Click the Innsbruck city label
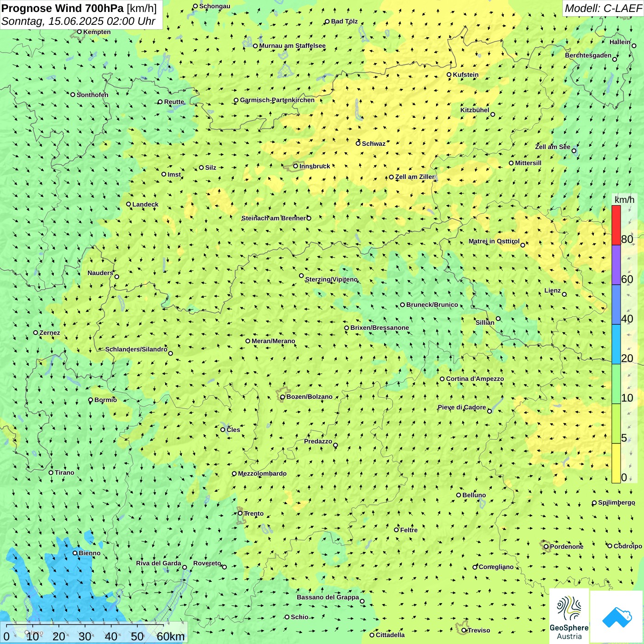 click(315, 166)
